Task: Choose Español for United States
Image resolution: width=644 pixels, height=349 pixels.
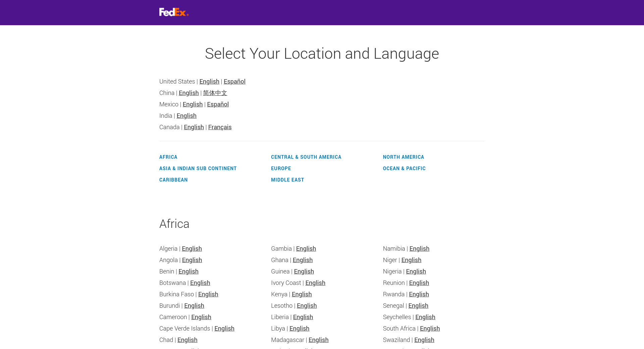Action: (x=234, y=82)
